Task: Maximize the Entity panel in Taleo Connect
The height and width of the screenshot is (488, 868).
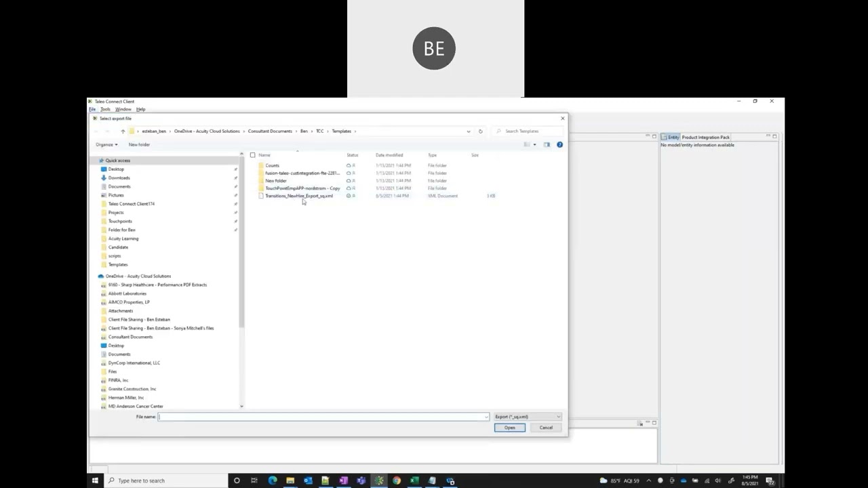Action: coord(774,137)
